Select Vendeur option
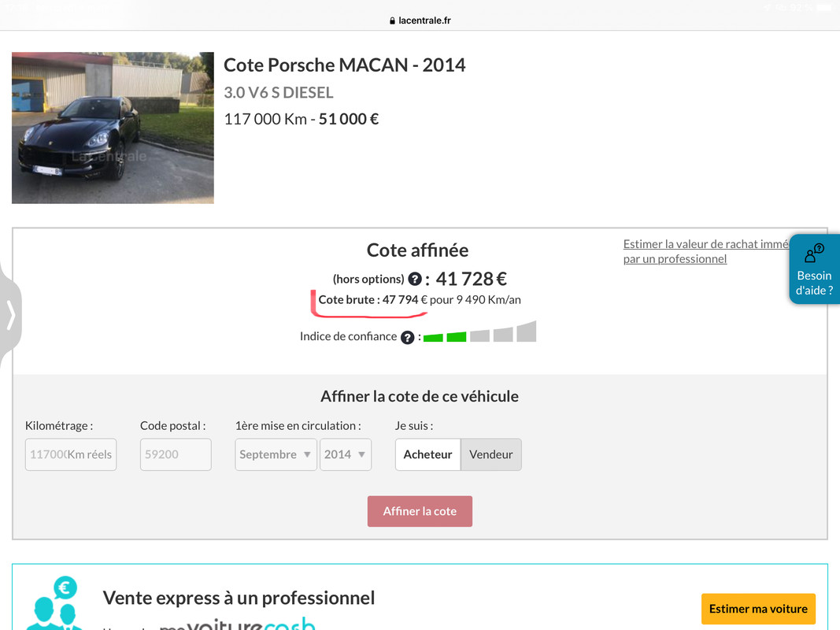Image resolution: width=840 pixels, height=630 pixels. 490,454
